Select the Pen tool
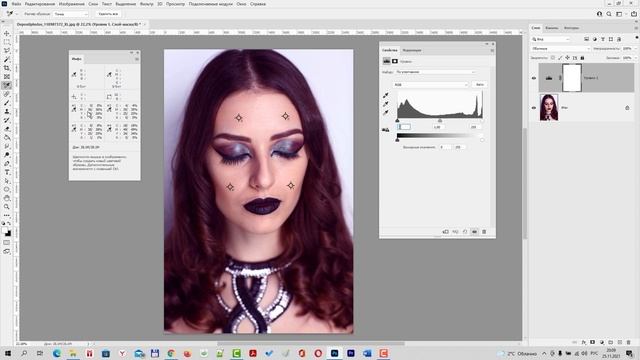 [7, 163]
